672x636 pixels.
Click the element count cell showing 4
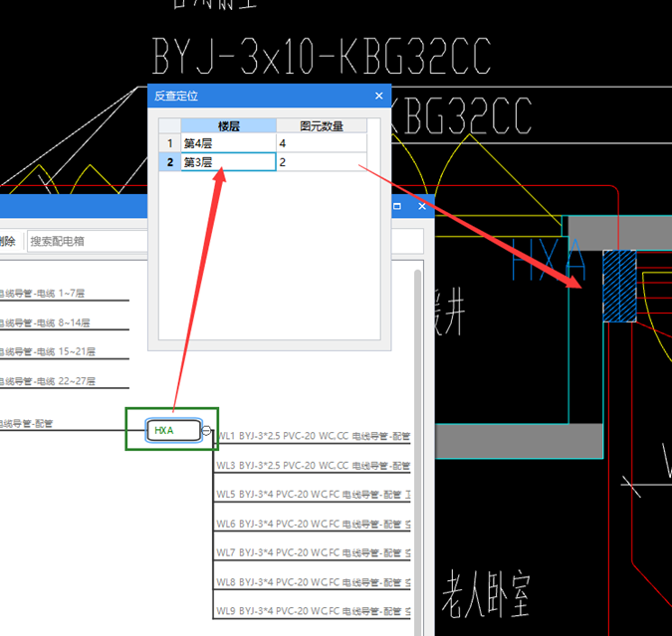[x=322, y=144]
